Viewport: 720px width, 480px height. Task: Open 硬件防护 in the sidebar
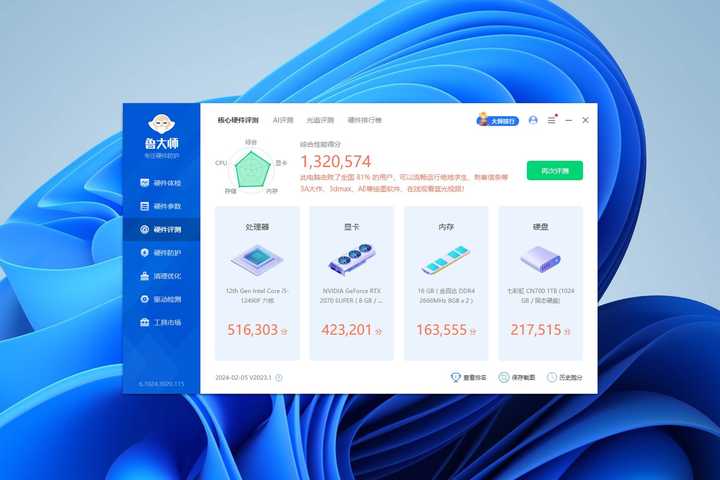pyautogui.click(x=161, y=253)
